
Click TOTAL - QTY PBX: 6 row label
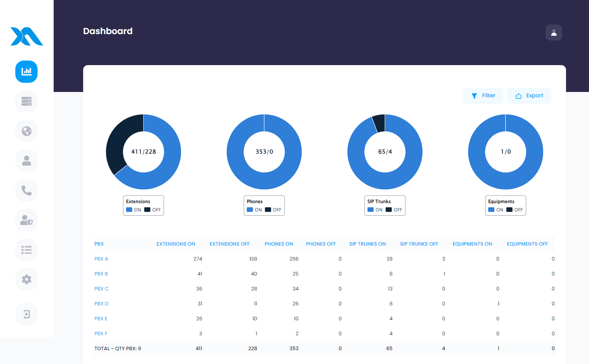(x=118, y=349)
